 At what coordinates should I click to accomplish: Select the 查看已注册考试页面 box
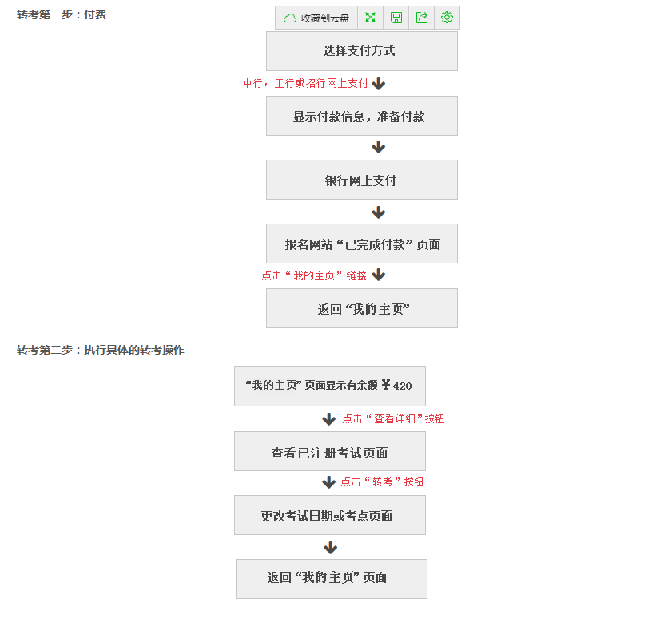tap(330, 451)
